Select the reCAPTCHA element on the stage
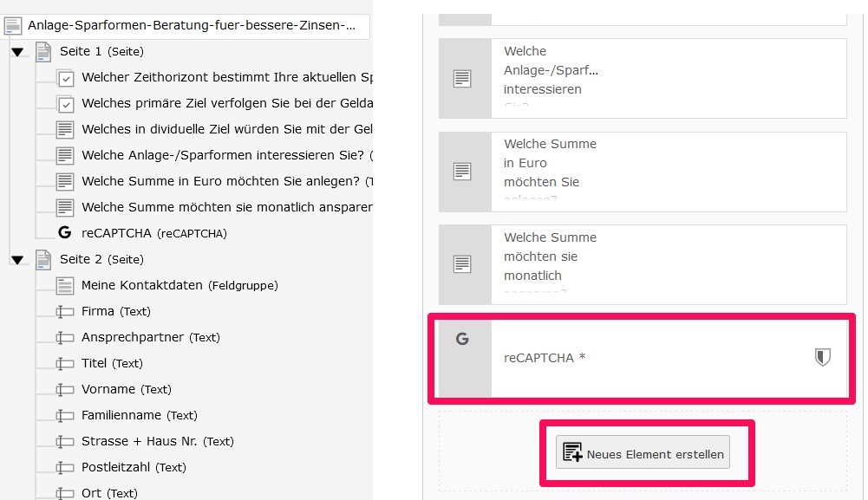868x500 pixels. tap(643, 359)
